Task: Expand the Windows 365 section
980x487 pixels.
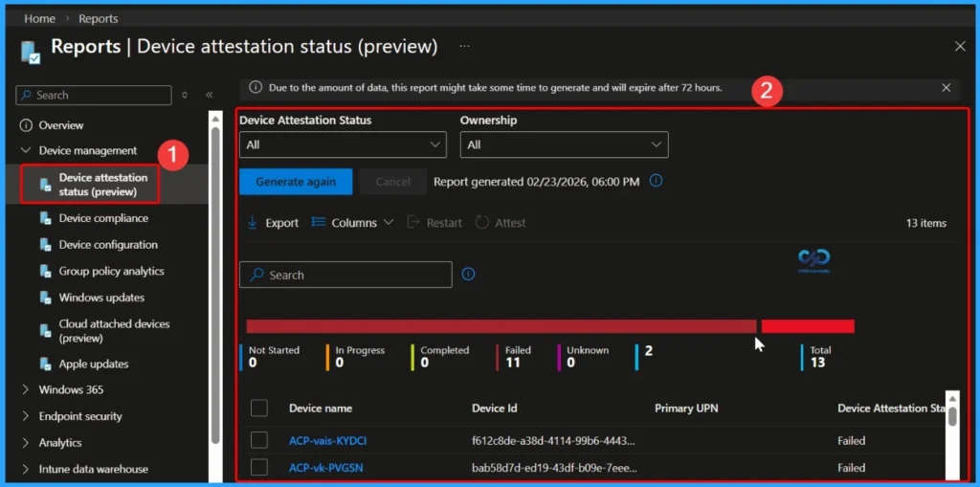Action: click(x=26, y=389)
